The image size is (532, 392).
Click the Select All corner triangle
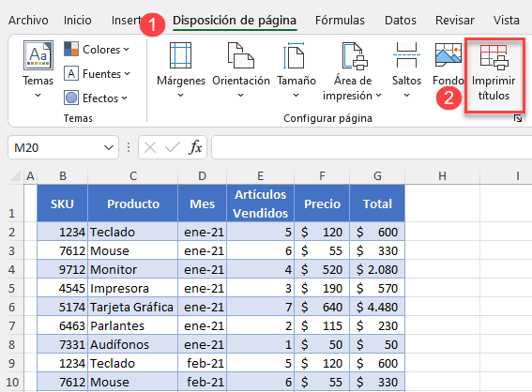[15, 175]
